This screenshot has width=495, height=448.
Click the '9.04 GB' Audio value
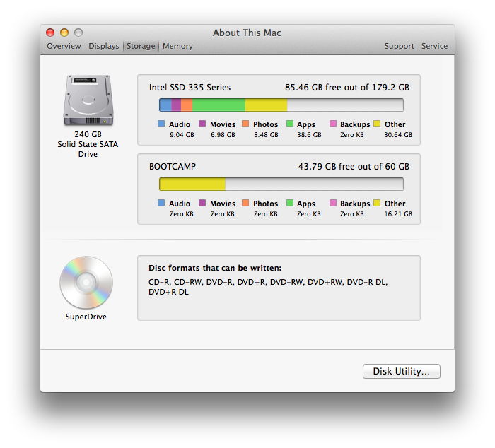click(182, 135)
